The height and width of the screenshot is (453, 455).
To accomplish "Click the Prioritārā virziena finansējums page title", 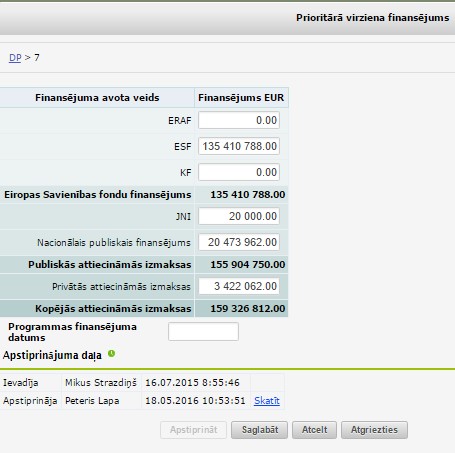I will point(373,17).
